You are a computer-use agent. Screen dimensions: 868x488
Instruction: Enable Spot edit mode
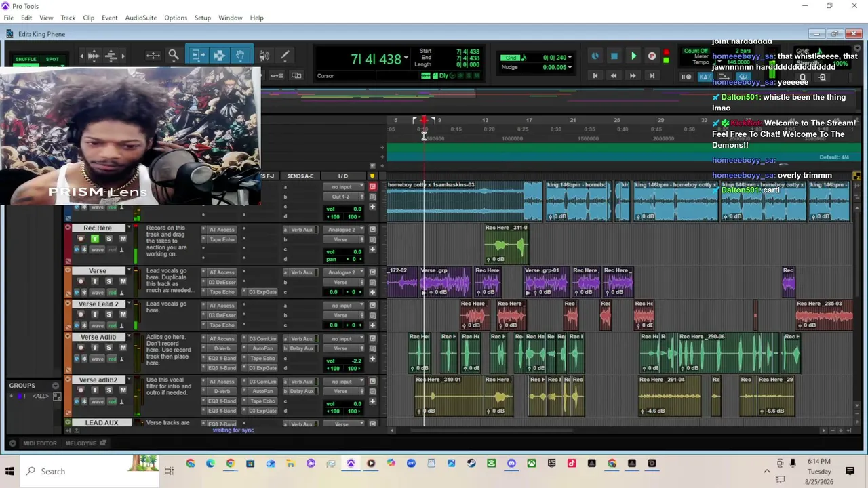click(52, 59)
